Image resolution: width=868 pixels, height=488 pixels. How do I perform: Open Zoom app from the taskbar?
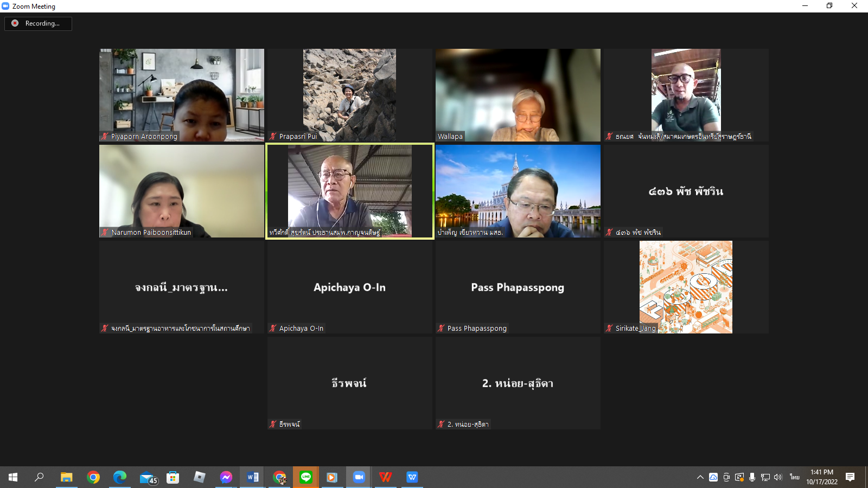(x=359, y=477)
